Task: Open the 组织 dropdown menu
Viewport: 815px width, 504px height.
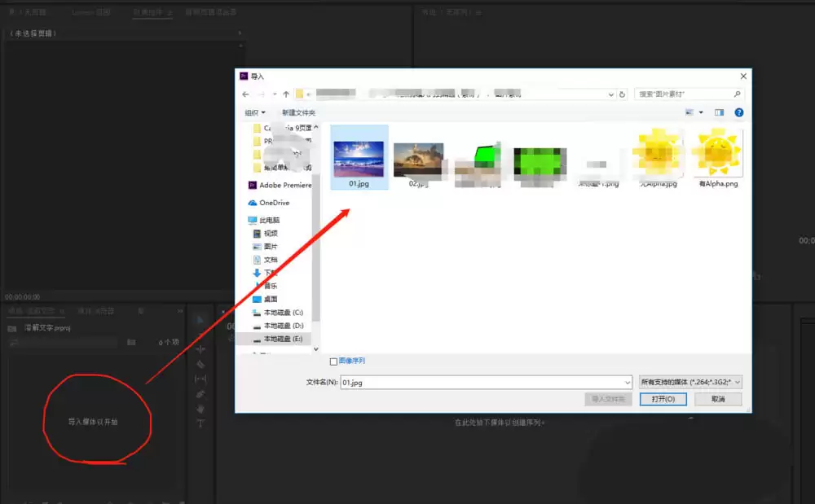Action: coord(255,112)
